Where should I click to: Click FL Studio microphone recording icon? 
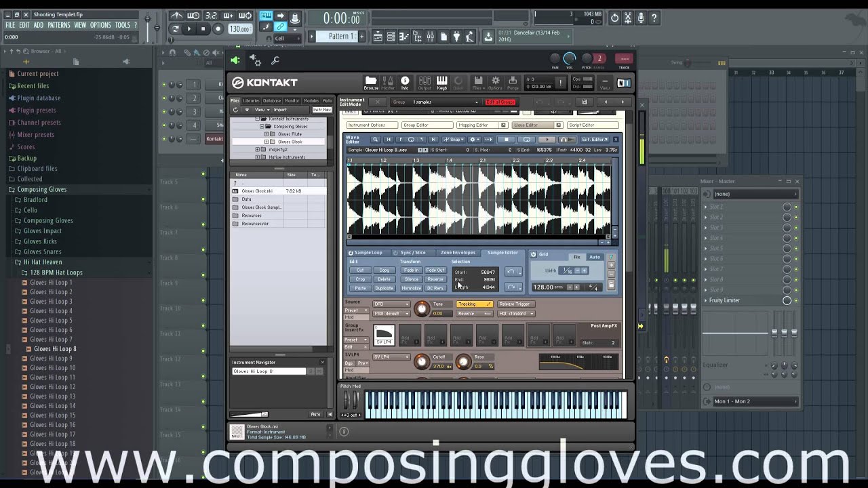pos(641,18)
